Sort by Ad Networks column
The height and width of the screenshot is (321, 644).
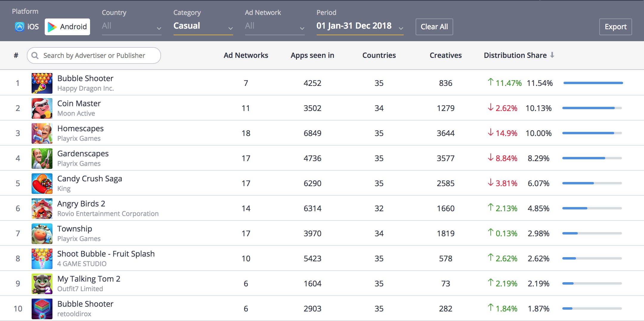tap(246, 55)
